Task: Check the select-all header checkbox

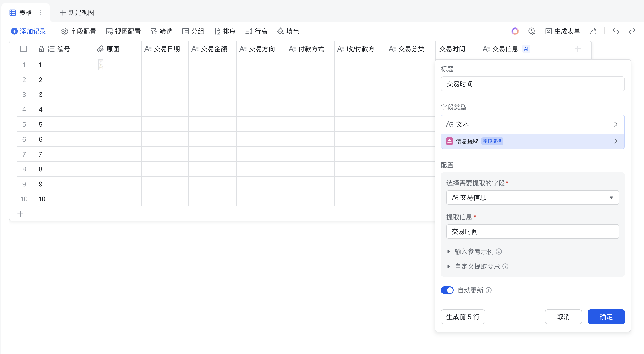Action: [x=24, y=49]
